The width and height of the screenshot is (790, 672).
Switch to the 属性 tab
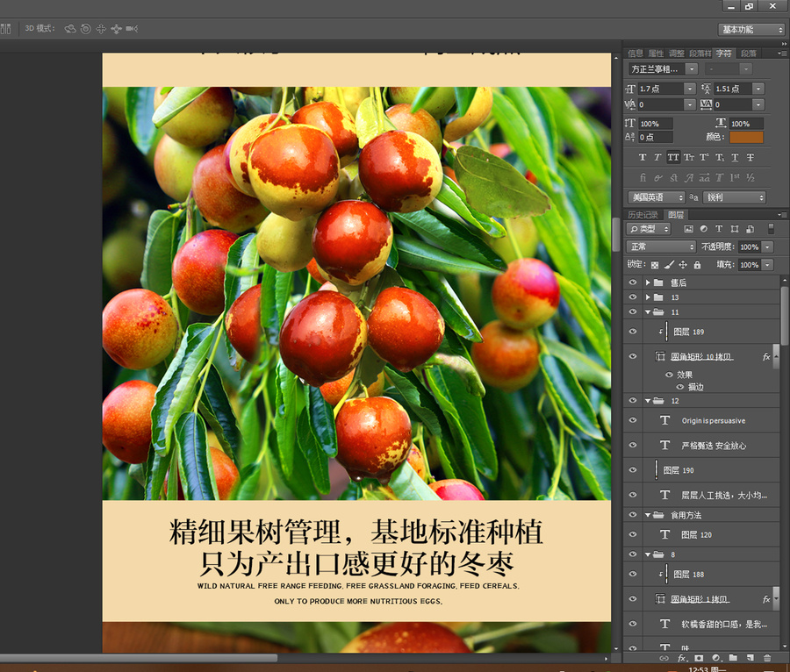pyautogui.click(x=656, y=54)
